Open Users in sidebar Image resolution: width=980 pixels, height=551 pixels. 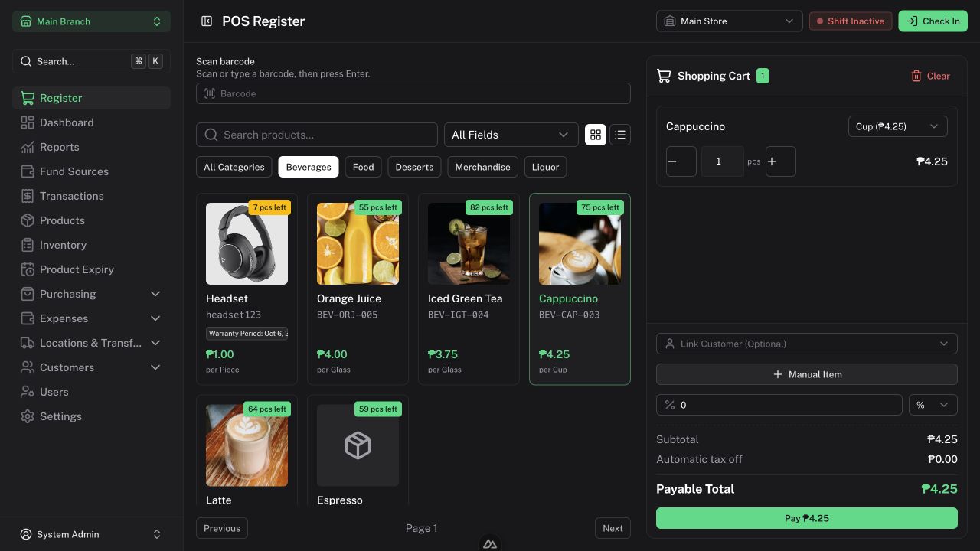point(91,392)
